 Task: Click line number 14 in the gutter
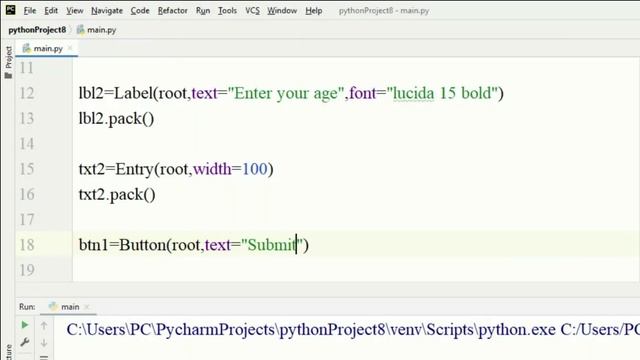coord(27,144)
